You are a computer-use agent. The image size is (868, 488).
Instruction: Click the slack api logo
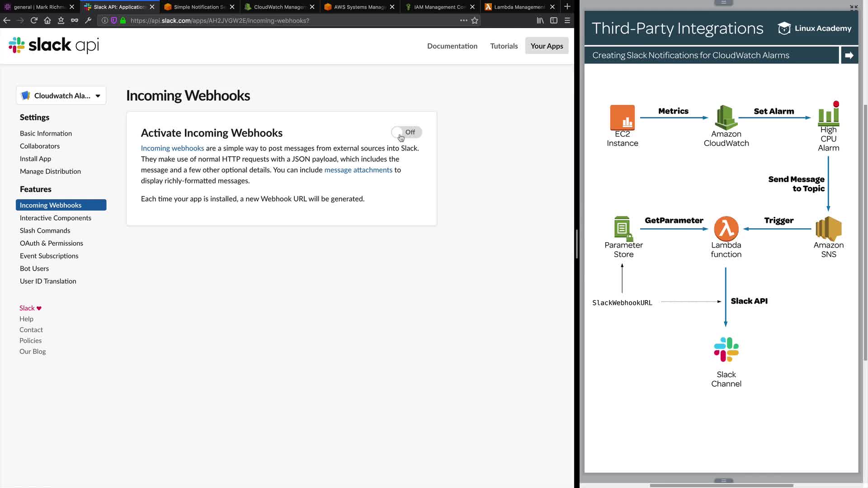coord(53,45)
